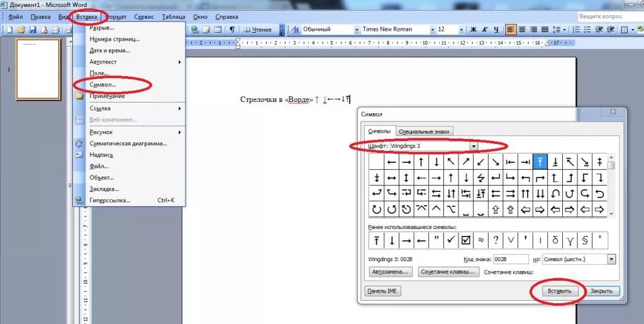
Task: Justify the text alignment
Action: tap(545, 30)
